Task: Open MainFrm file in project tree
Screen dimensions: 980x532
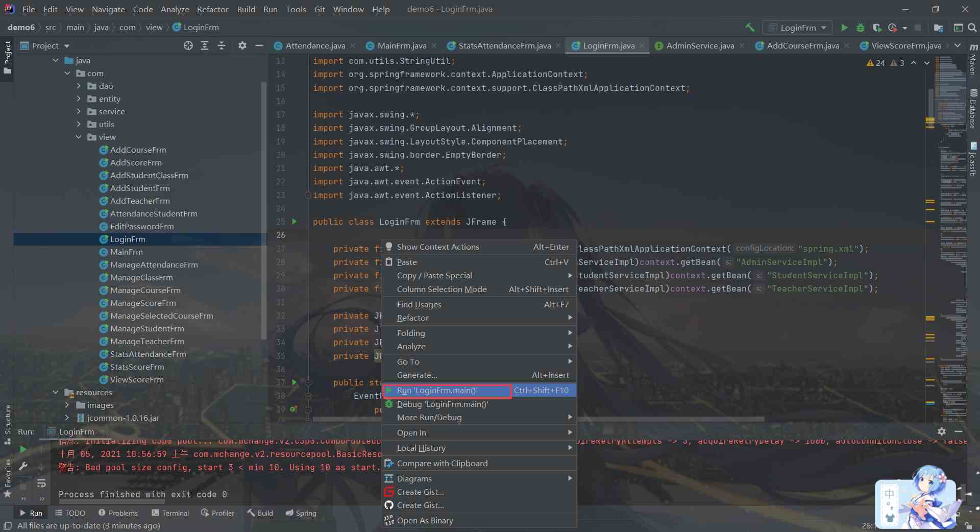Action: (126, 252)
